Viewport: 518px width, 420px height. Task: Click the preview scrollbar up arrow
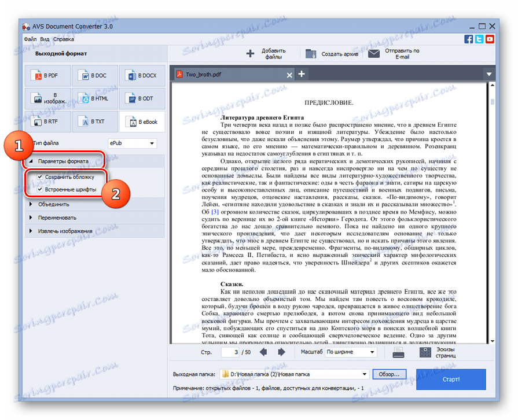[x=492, y=85]
